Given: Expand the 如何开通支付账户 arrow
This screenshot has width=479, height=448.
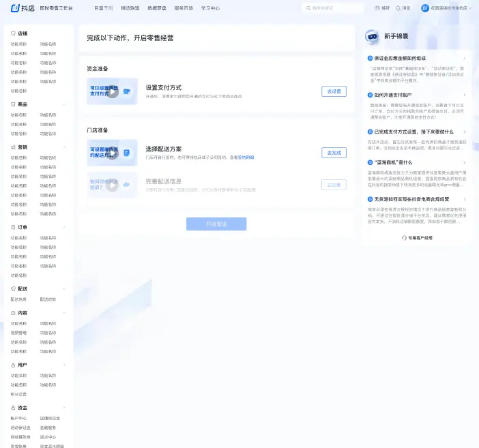Looking at the screenshot, I should point(465,95).
